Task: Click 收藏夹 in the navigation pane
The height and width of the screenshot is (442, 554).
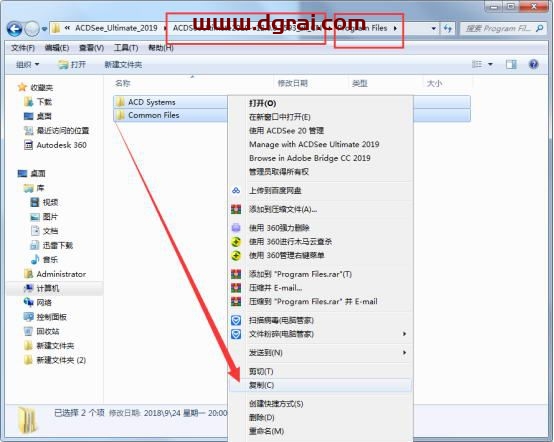Action: (x=41, y=87)
